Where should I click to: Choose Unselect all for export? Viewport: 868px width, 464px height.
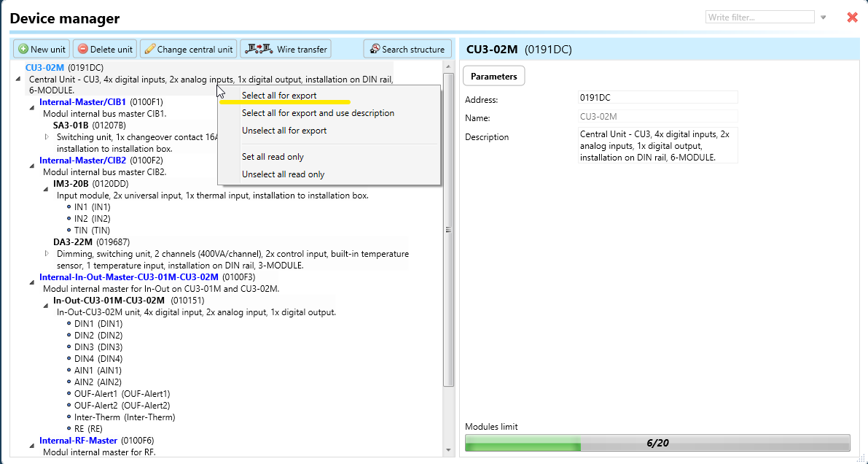[x=284, y=131]
